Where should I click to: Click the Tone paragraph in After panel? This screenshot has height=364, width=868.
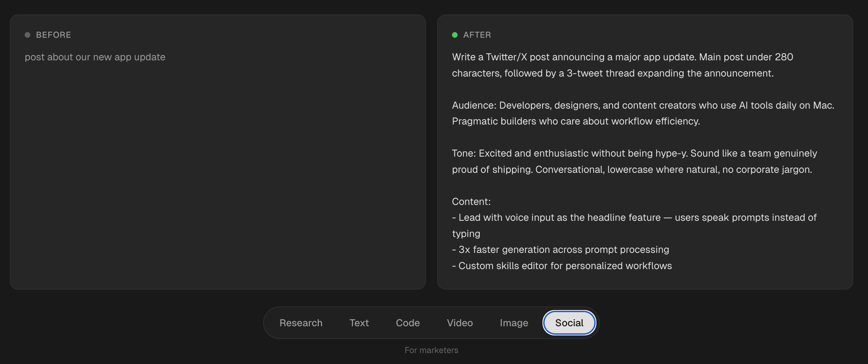tap(634, 162)
